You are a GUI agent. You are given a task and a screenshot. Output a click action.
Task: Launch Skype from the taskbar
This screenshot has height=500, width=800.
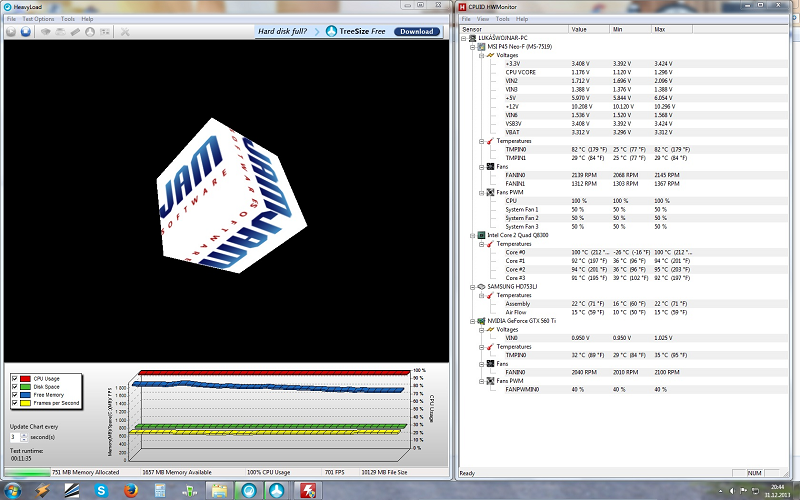[x=101, y=490]
